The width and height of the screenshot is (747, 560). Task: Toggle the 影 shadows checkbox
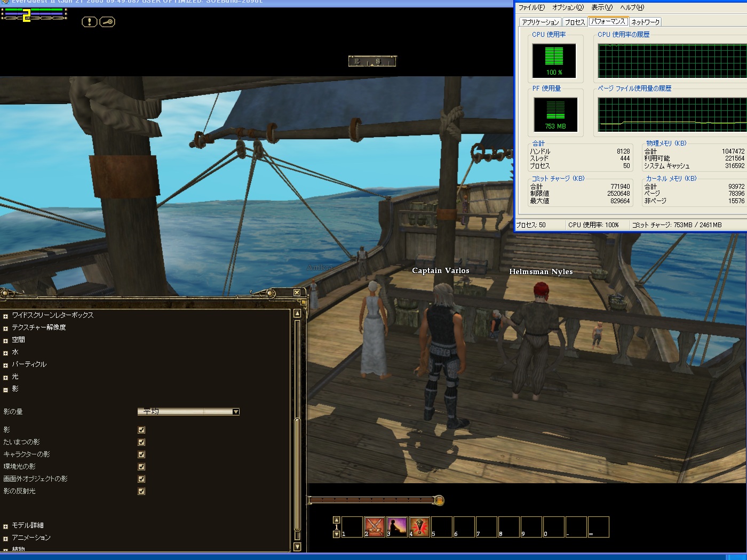pyautogui.click(x=141, y=430)
